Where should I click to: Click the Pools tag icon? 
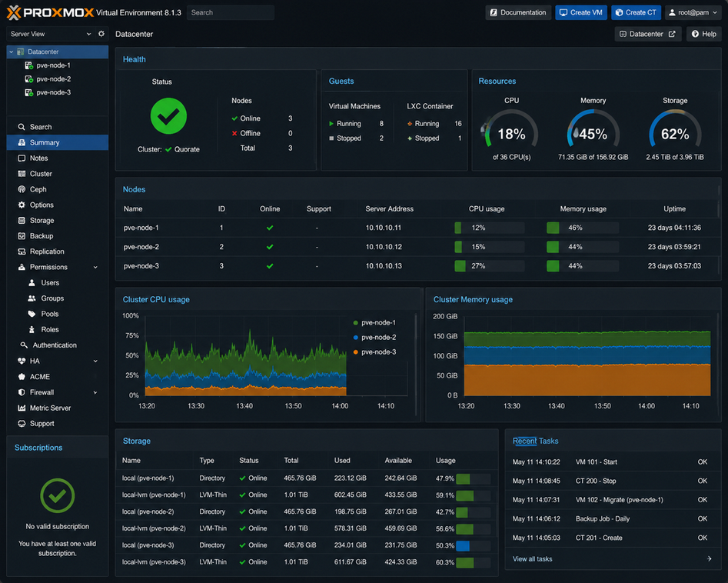click(x=32, y=314)
